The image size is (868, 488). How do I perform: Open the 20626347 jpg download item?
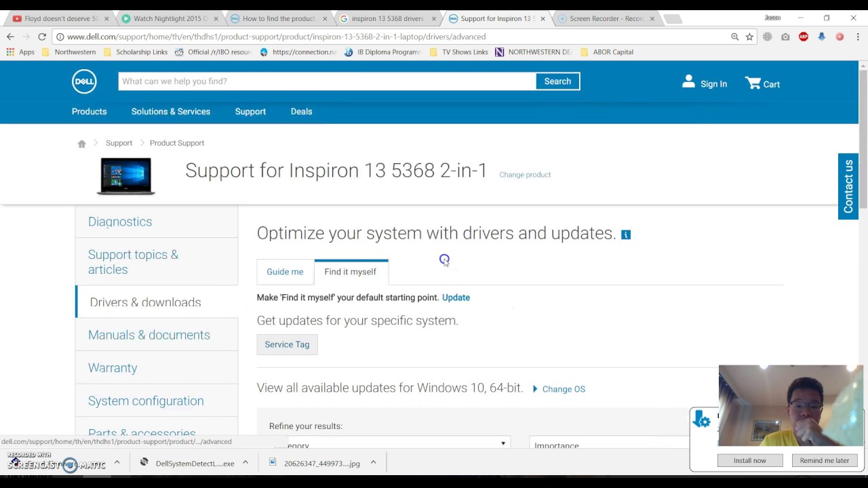point(315,463)
